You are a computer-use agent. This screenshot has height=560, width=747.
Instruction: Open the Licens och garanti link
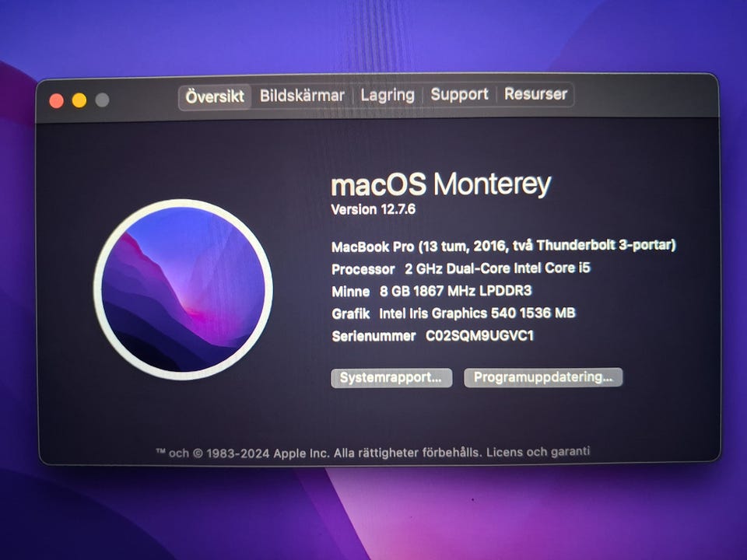pos(538,451)
